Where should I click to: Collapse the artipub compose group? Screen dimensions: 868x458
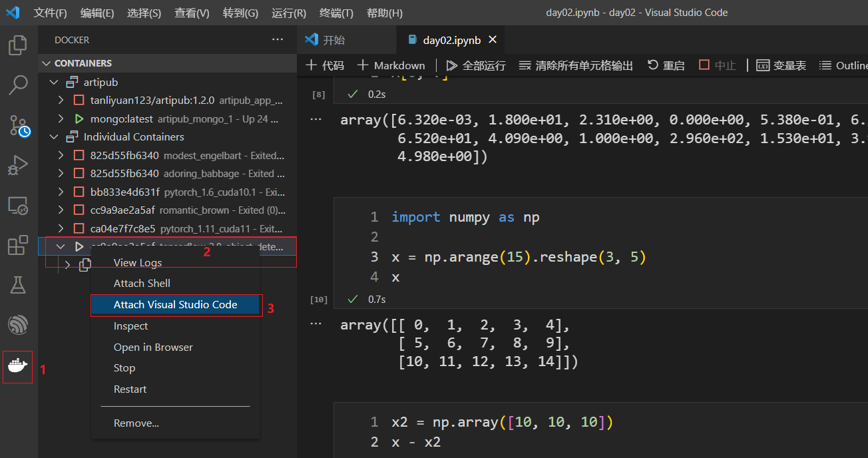[55, 82]
